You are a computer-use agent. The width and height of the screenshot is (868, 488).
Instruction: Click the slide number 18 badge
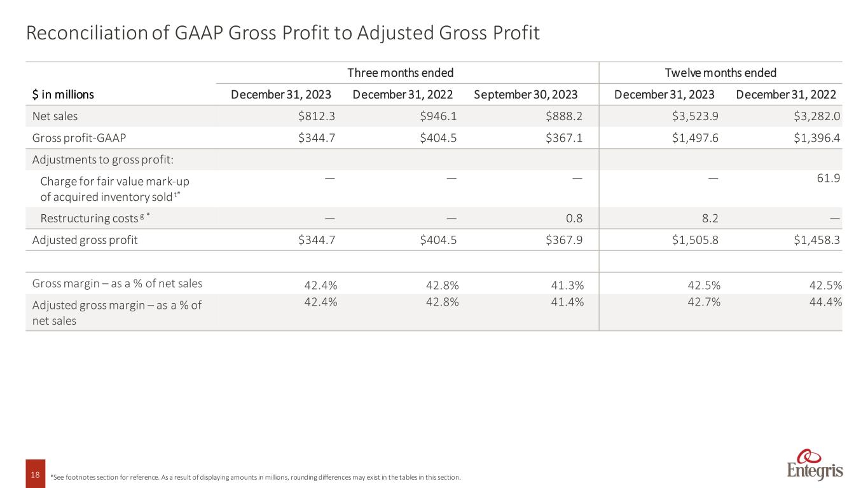35,474
